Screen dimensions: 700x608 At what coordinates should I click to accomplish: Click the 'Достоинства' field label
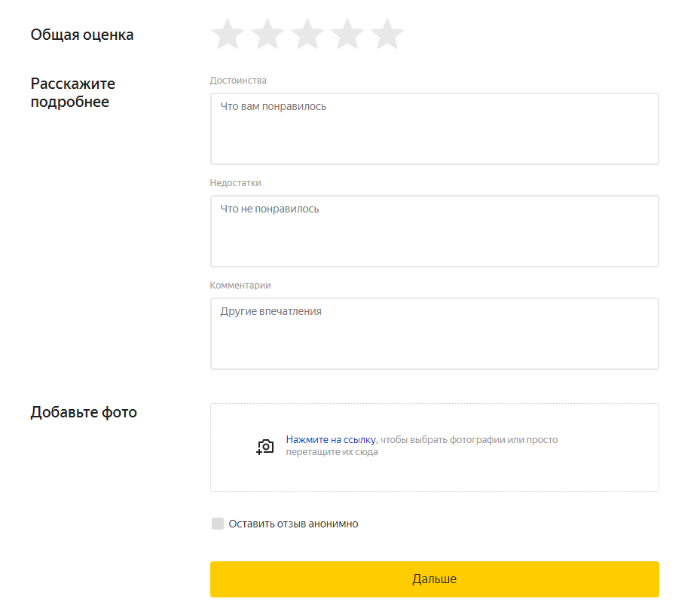coord(238,81)
